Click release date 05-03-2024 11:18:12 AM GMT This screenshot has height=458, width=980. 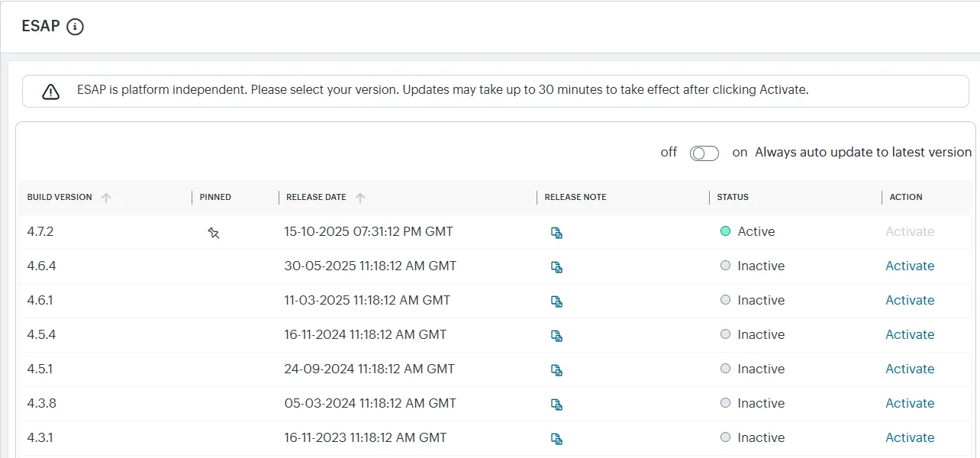pyautogui.click(x=370, y=403)
